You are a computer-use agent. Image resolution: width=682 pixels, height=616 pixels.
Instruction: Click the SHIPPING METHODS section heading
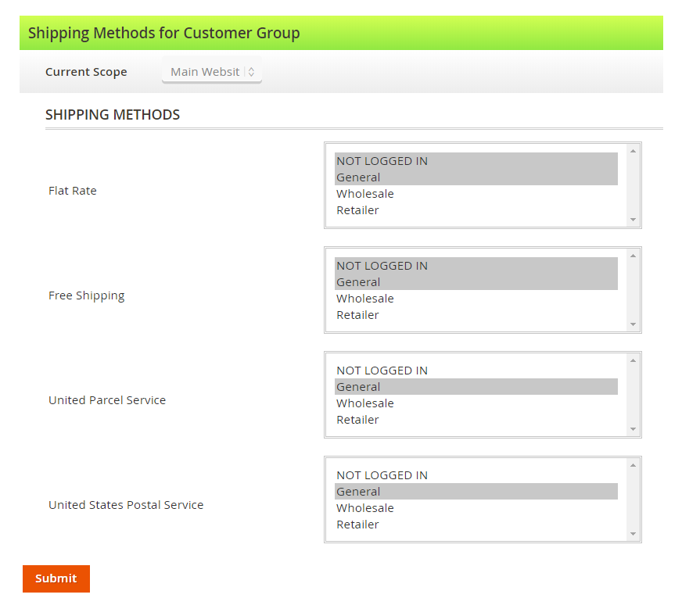point(112,114)
